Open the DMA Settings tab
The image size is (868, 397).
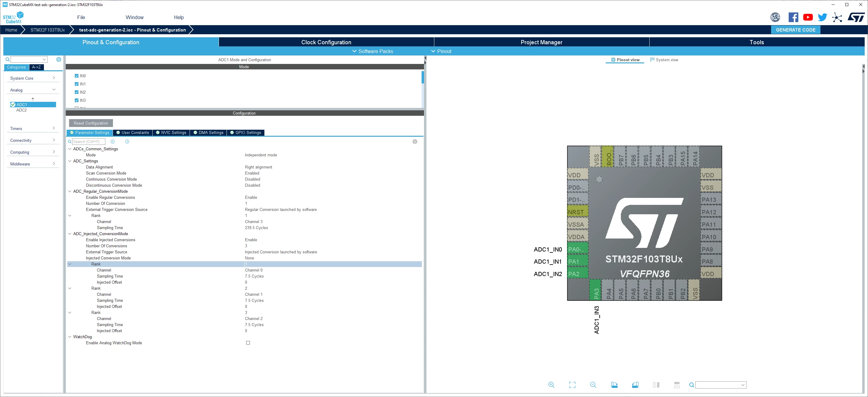pyautogui.click(x=208, y=132)
